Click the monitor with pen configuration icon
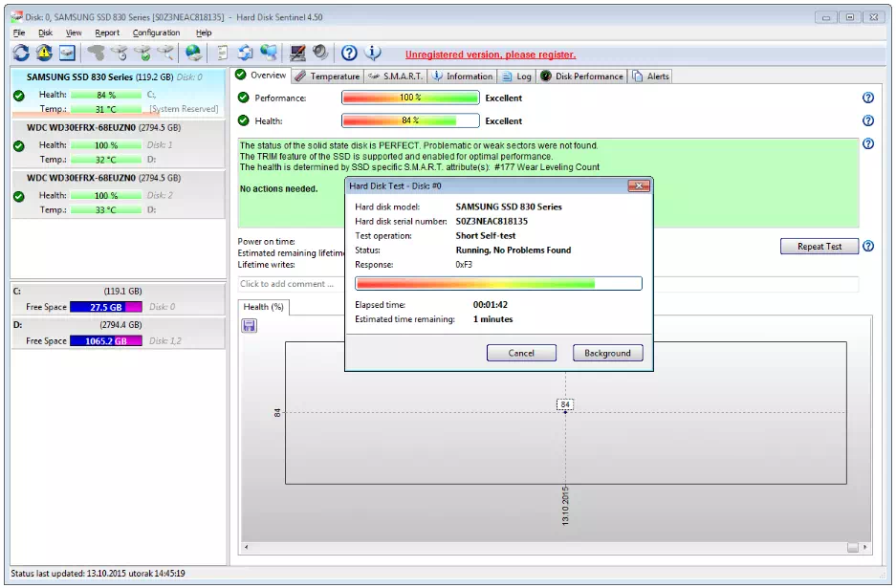This screenshot has width=896, height=588. coord(297,54)
